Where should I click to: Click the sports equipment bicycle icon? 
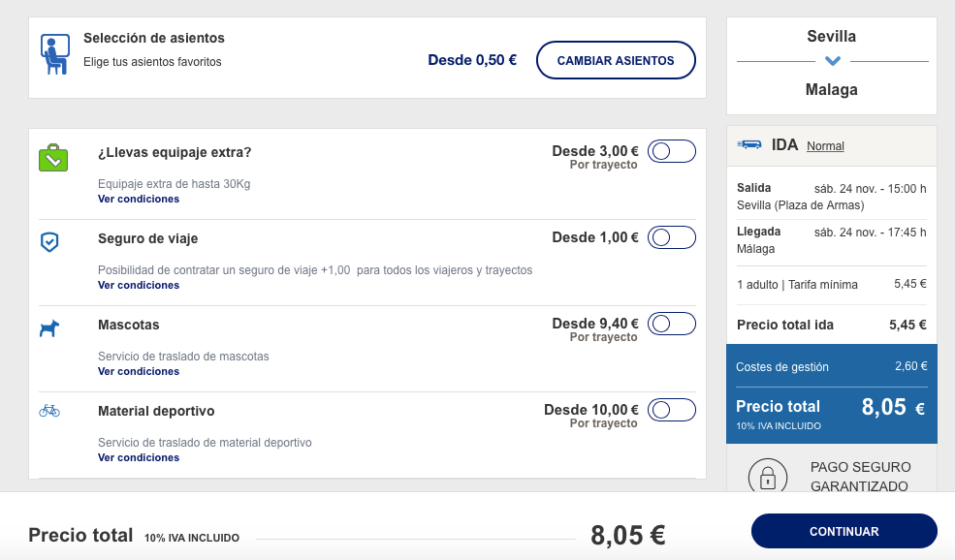click(49, 411)
